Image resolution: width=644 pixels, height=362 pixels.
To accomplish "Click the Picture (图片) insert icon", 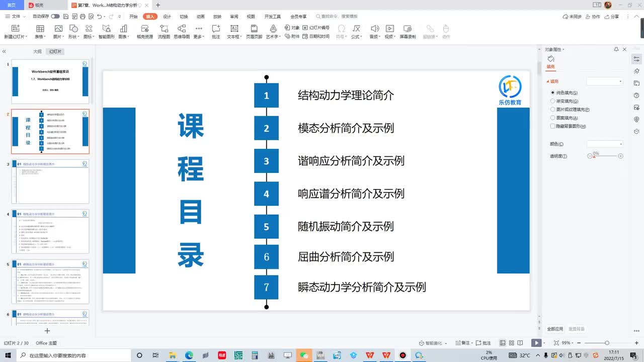I will coord(58,29).
